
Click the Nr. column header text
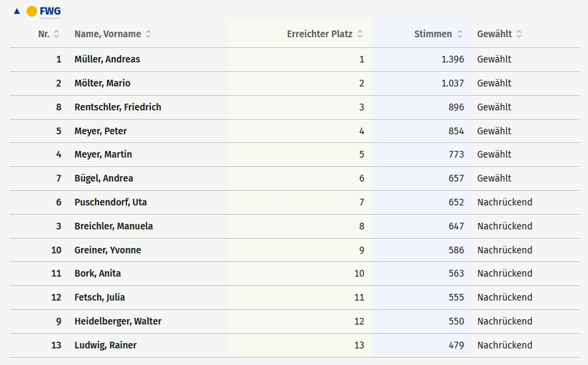(44, 34)
